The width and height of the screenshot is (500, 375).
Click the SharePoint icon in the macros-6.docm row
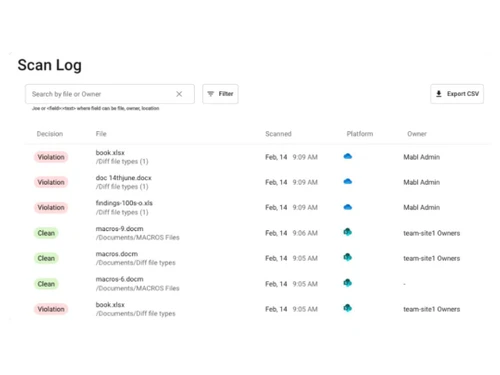point(348,283)
